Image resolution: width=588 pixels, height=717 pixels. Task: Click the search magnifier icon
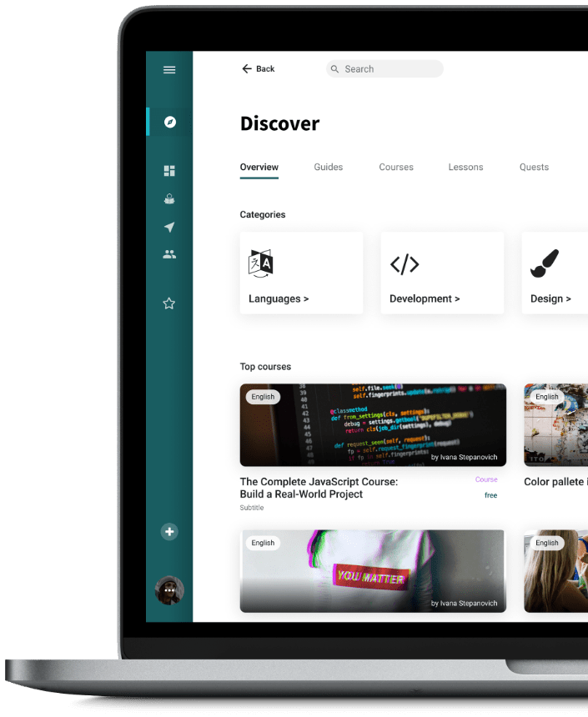[x=335, y=69]
